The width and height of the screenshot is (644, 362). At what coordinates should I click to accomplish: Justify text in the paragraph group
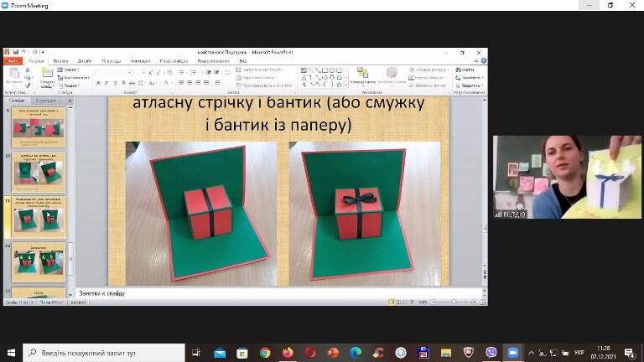pyautogui.click(x=206, y=83)
